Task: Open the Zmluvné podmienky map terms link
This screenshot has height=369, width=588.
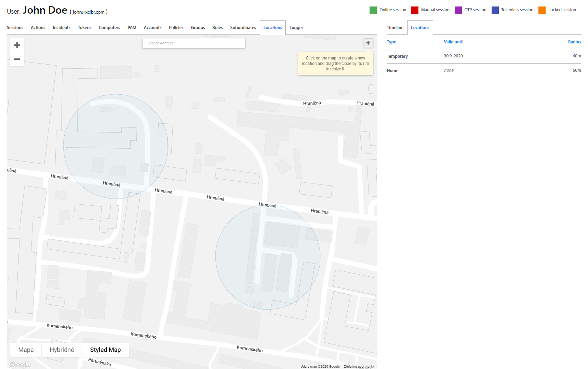Action: click(359, 366)
